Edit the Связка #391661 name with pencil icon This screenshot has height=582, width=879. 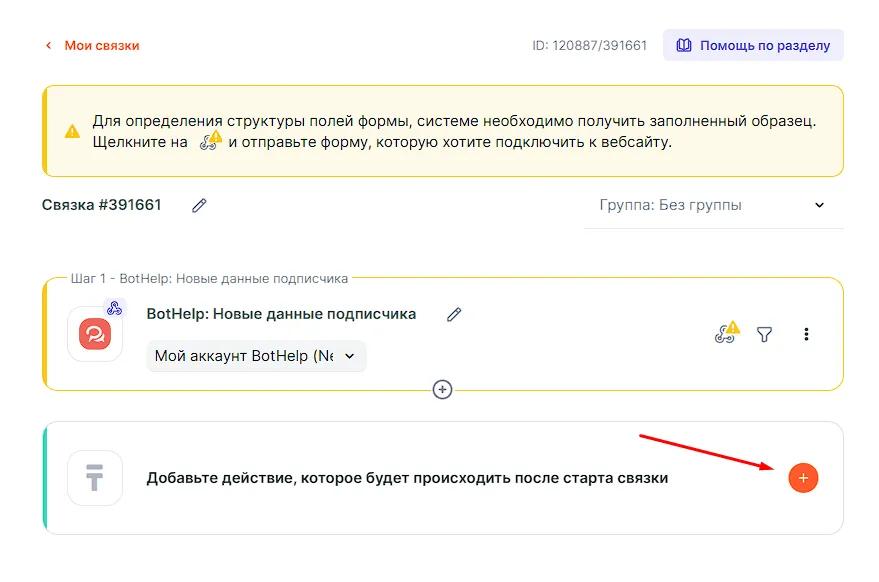(199, 205)
